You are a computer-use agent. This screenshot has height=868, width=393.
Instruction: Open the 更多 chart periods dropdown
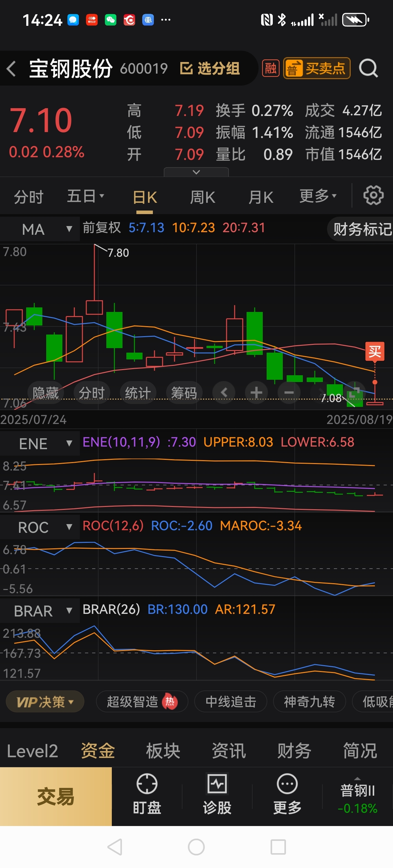[318, 196]
